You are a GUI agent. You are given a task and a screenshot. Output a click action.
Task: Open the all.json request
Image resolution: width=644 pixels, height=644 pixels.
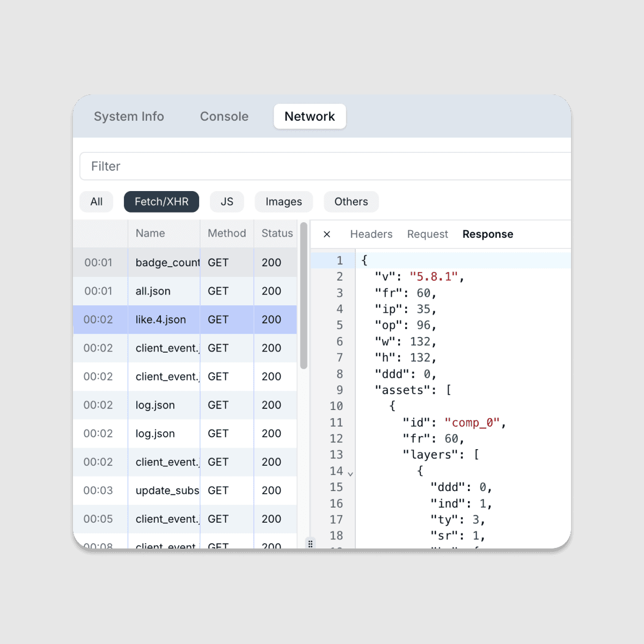click(x=153, y=291)
